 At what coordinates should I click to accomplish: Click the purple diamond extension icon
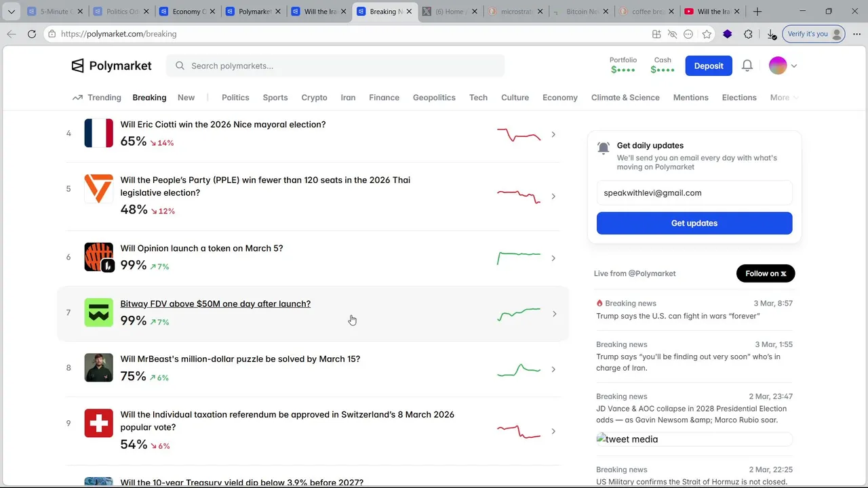[x=727, y=34]
